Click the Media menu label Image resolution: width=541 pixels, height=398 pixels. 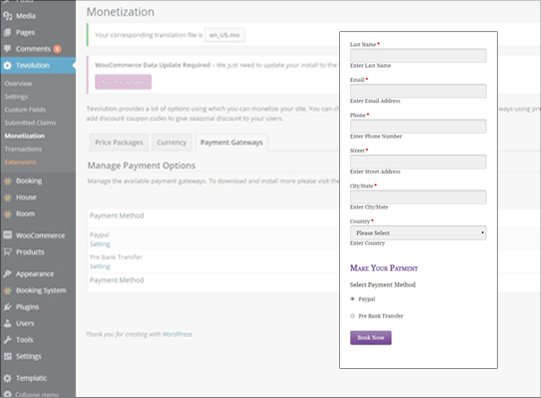pos(26,16)
